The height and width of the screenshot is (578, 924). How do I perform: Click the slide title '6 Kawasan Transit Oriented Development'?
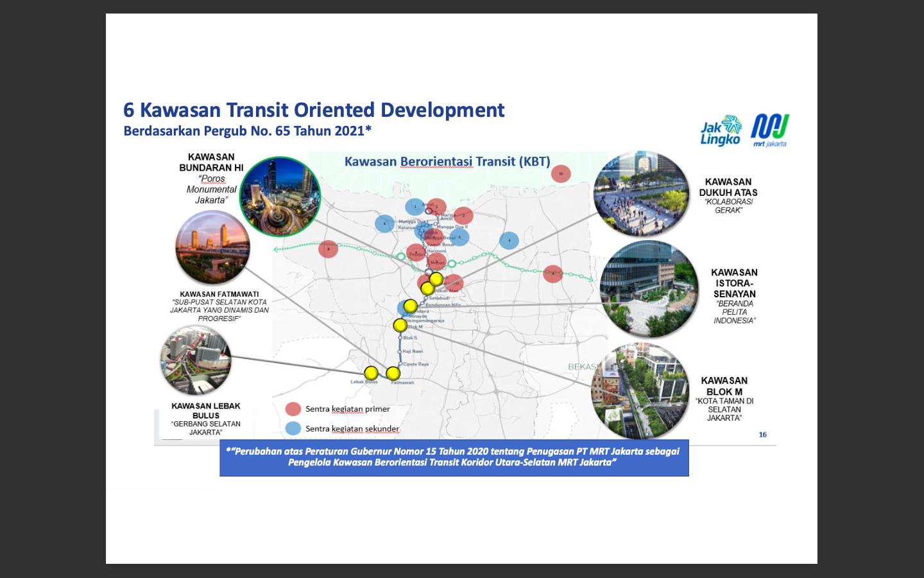pyautogui.click(x=314, y=110)
